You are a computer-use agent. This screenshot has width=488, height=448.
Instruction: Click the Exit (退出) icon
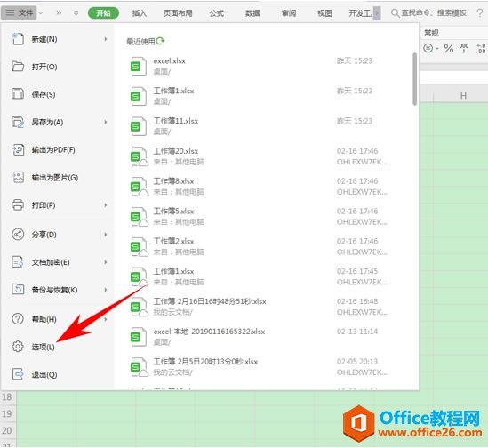click(18, 374)
